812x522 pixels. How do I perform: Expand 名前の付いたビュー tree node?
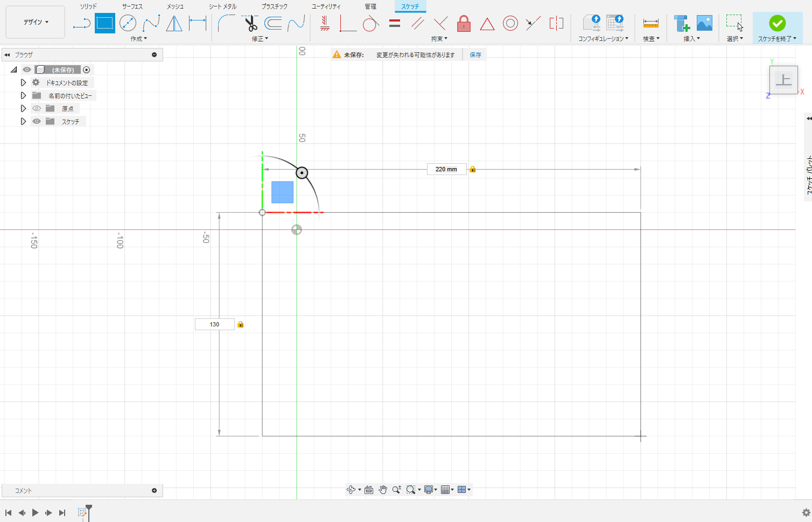23,95
